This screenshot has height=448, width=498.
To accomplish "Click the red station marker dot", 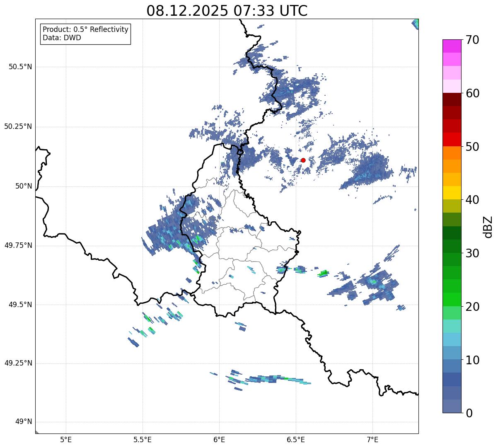I will (x=303, y=160).
